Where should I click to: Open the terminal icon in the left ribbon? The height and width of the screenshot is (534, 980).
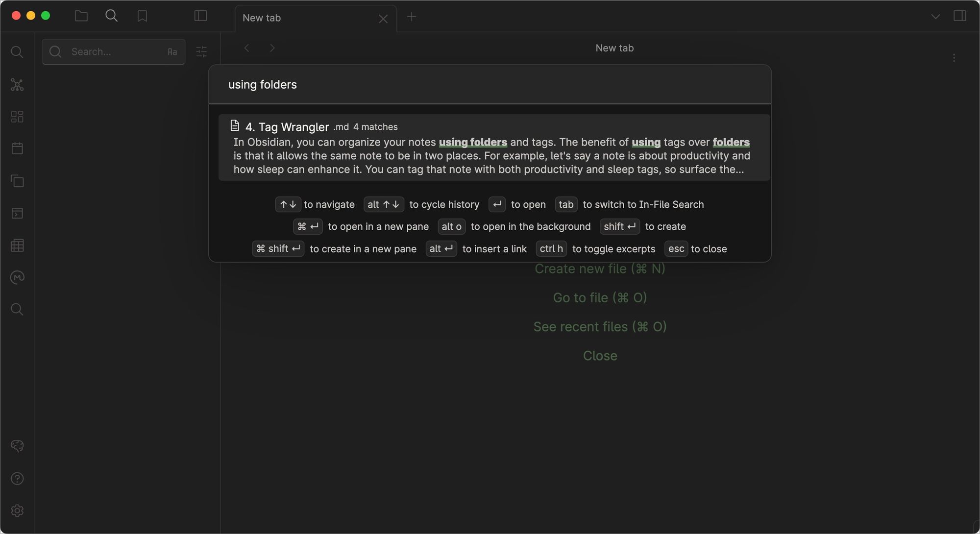click(x=17, y=213)
